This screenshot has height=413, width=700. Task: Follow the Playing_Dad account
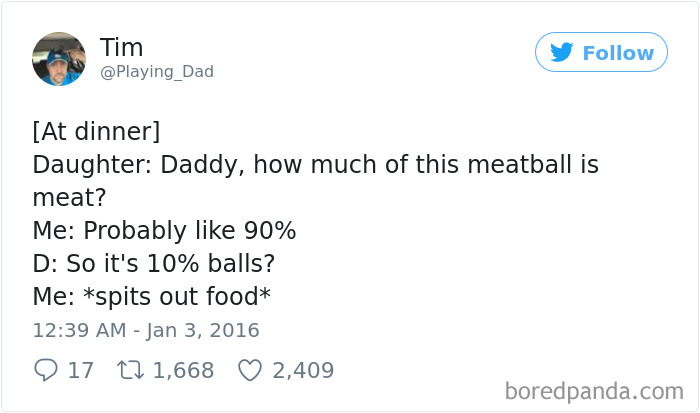(x=601, y=53)
